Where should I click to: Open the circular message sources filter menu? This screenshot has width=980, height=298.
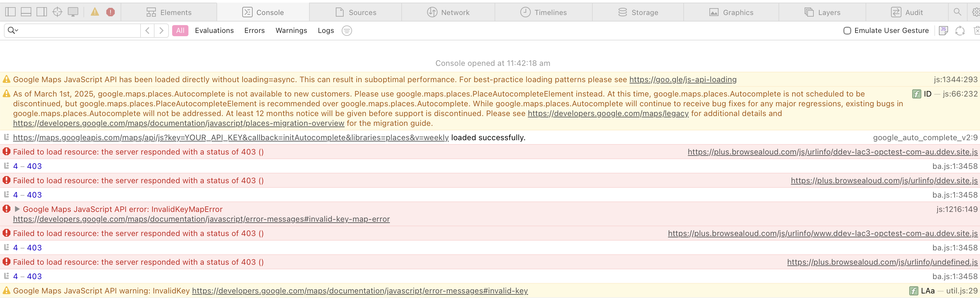tap(347, 30)
